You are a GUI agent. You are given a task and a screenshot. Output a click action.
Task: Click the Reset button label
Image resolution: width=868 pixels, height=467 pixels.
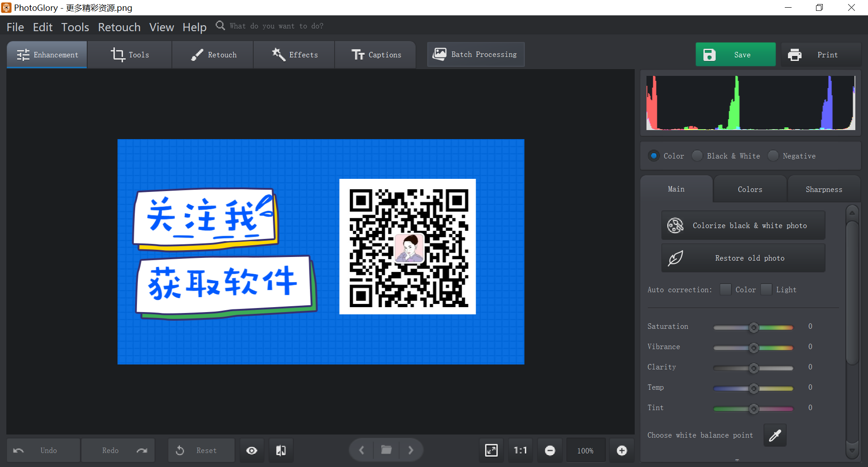point(206,450)
